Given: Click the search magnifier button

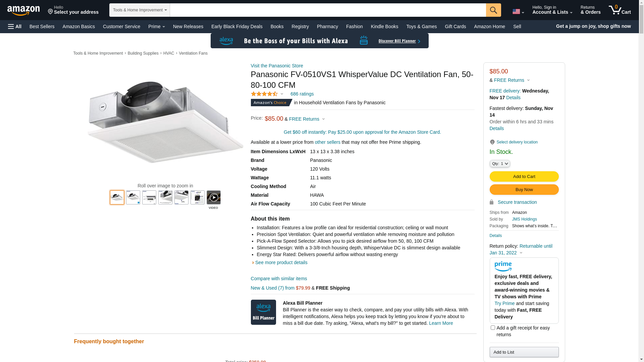Looking at the screenshot, I should point(493,10).
